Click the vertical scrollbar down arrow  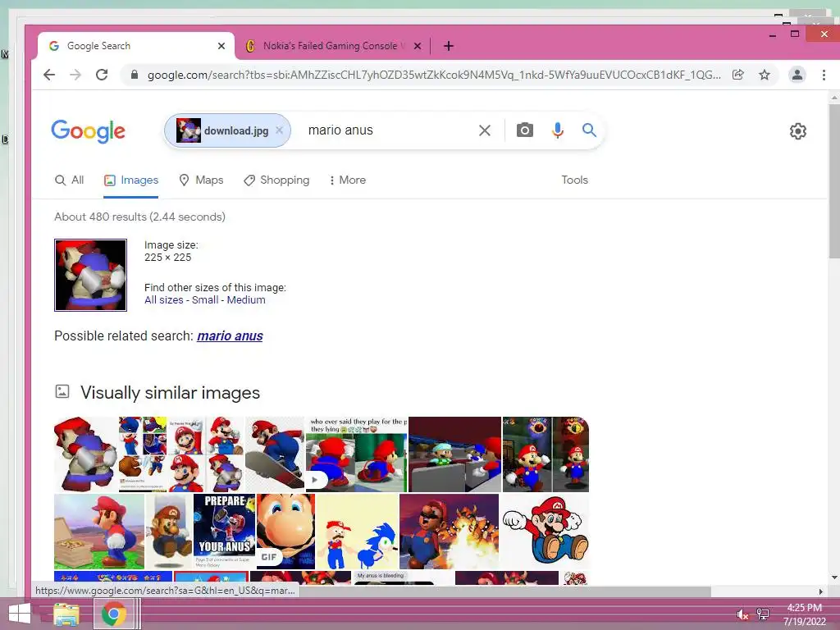pos(834,577)
